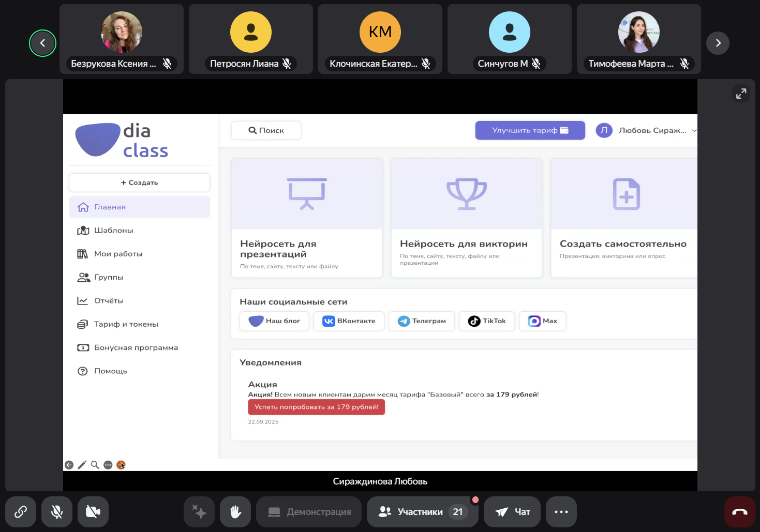Open Участники list
The height and width of the screenshot is (532, 760).
click(x=423, y=512)
